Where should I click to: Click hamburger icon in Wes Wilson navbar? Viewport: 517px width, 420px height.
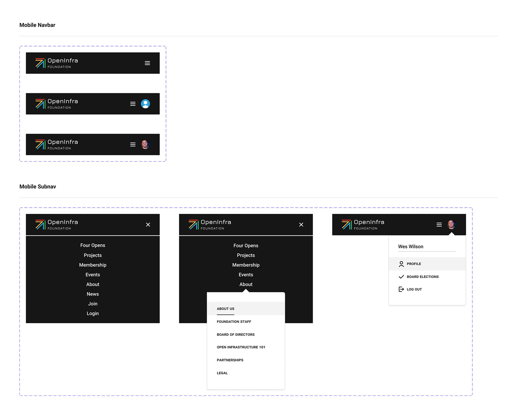(x=439, y=225)
